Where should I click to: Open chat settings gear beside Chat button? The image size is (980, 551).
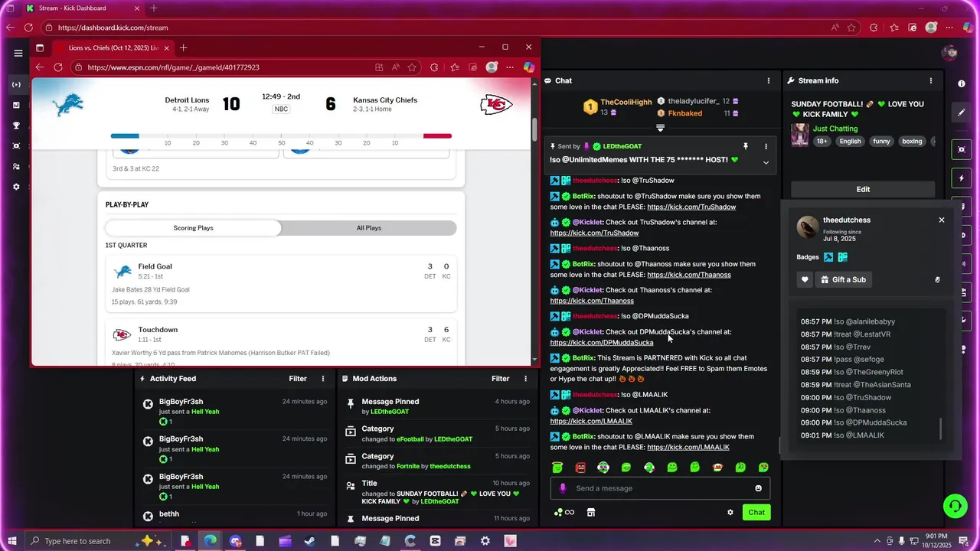coord(730,512)
